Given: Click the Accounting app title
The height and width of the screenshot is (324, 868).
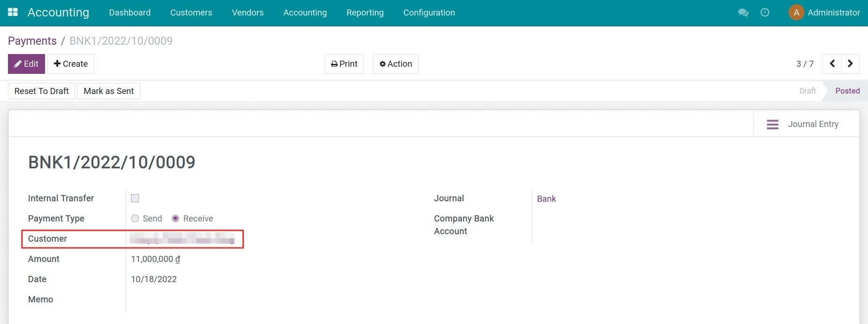Looking at the screenshot, I should (x=58, y=12).
